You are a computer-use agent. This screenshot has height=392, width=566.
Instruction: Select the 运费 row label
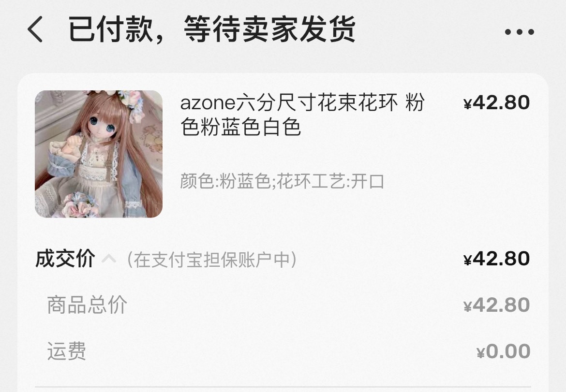(67, 351)
